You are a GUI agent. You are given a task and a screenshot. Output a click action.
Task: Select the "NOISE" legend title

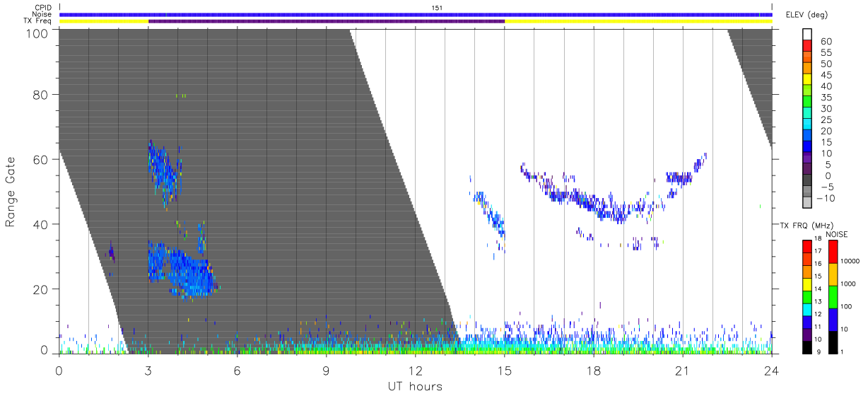pyautogui.click(x=837, y=234)
